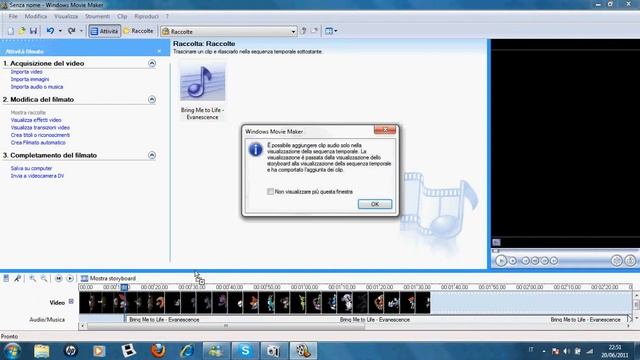The width and height of the screenshot is (640, 360).
Task: Click Back button in preview monitor
Action: click(526, 261)
